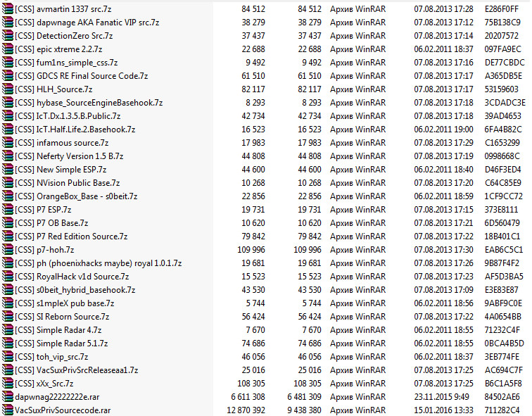532x416 pixels.
Task: Click the date 15.01.2016 13:33
Action: tap(443, 410)
